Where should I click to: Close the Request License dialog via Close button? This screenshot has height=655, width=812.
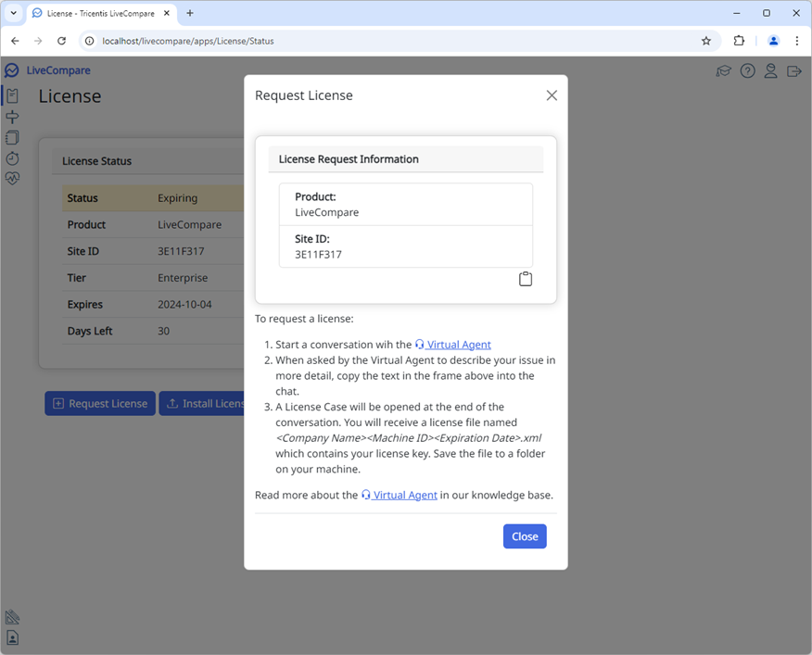525,535
